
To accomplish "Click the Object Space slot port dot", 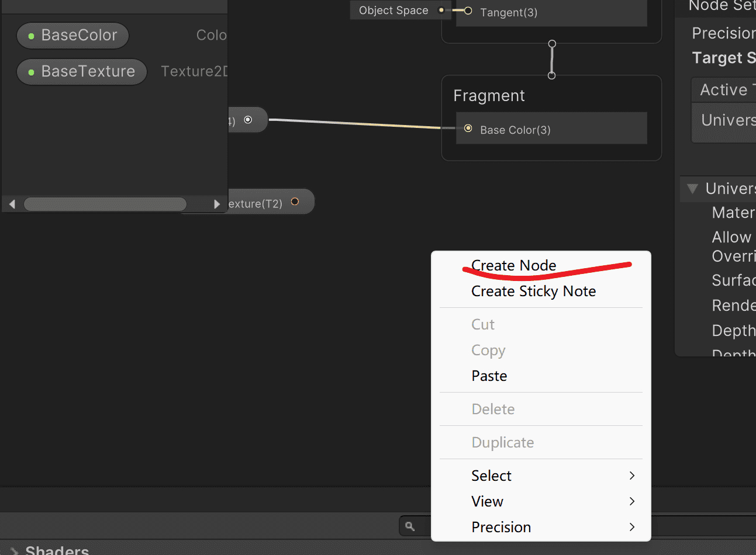I will click(441, 10).
